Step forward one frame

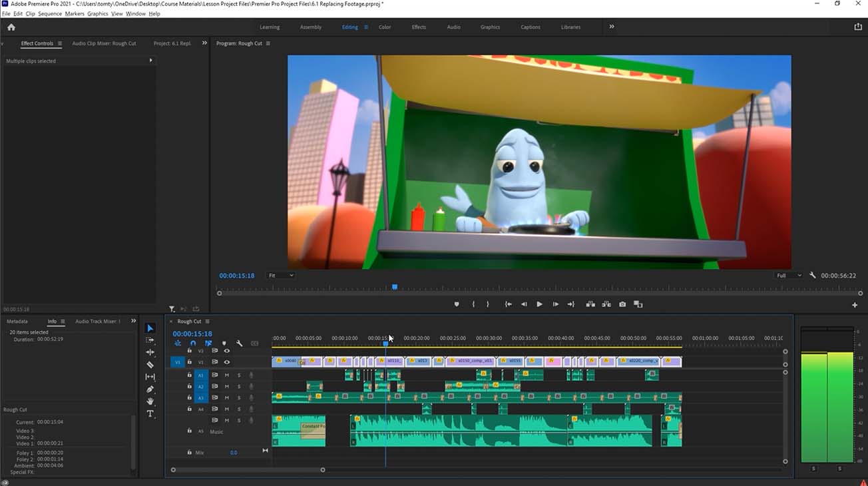point(555,304)
